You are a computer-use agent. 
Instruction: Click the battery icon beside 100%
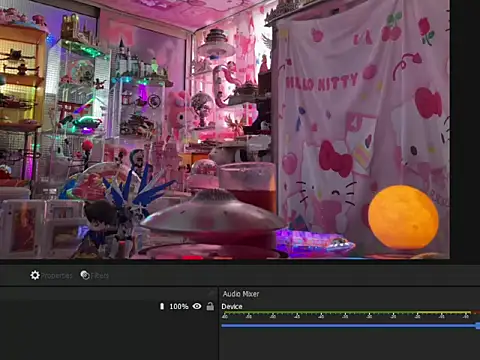[162, 306]
